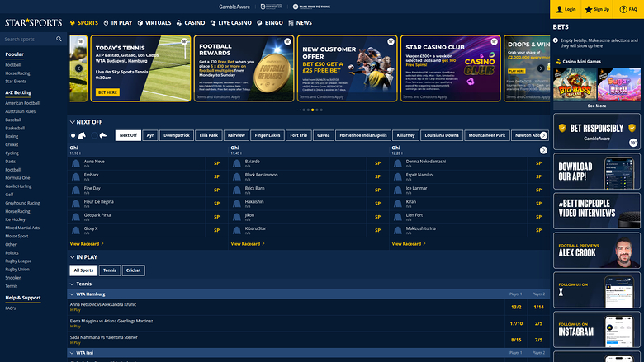Show next races using round arrow
Viewport: 644px width, 362px height.
pos(543,150)
